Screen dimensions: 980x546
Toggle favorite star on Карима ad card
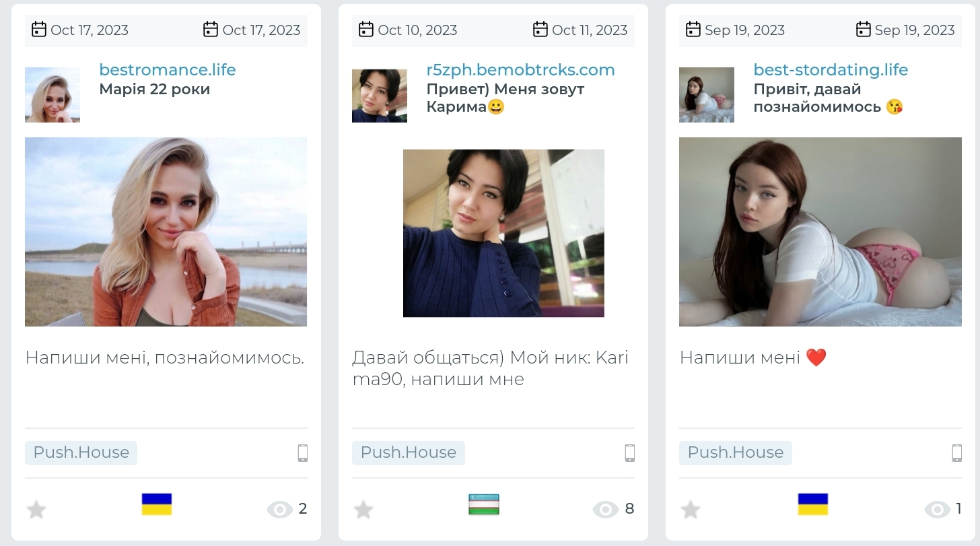[x=363, y=510]
